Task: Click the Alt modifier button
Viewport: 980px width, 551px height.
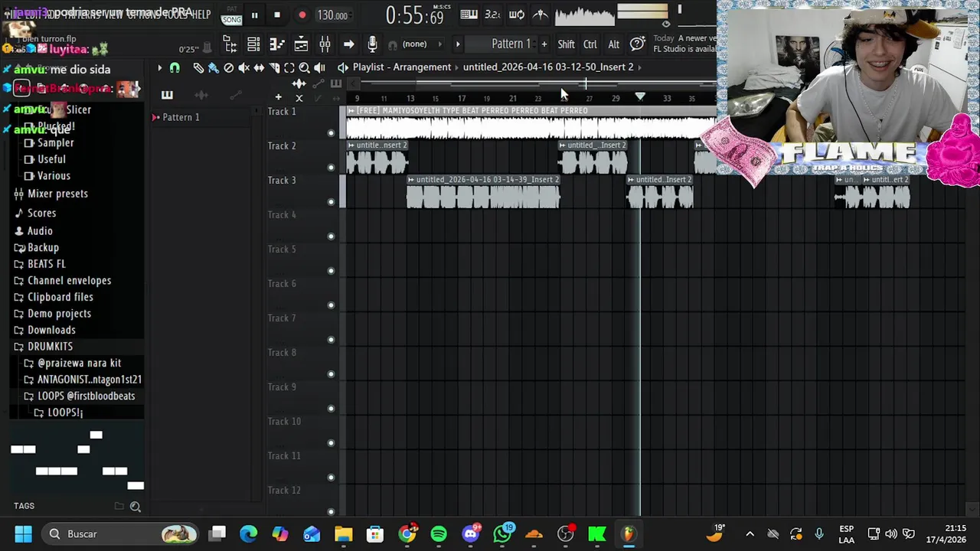Action: click(613, 44)
